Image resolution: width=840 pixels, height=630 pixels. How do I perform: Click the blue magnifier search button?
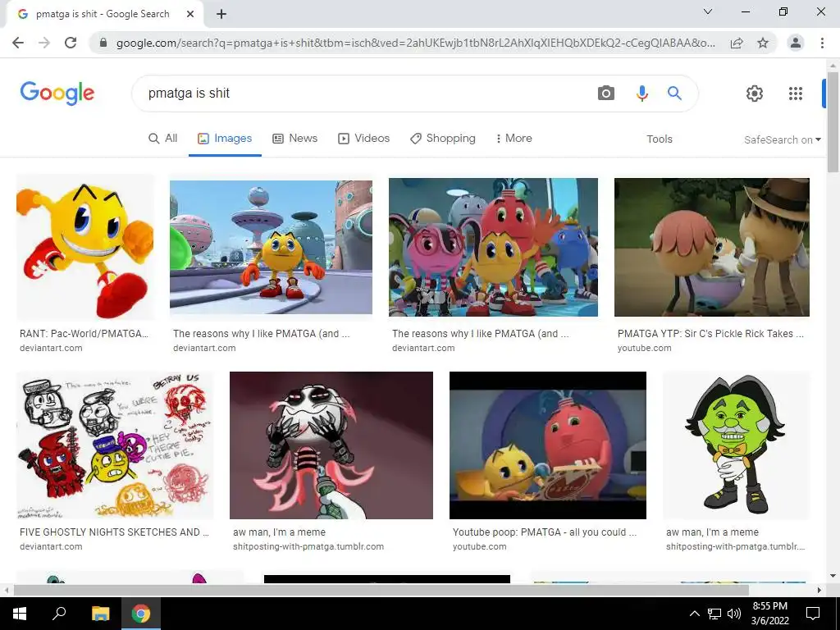coord(674,94)
